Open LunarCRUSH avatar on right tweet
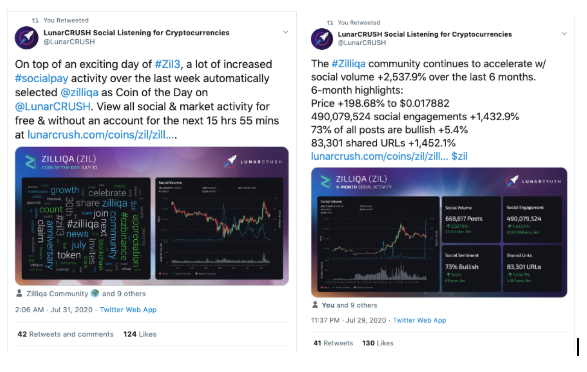 click(x=322, y=39)
